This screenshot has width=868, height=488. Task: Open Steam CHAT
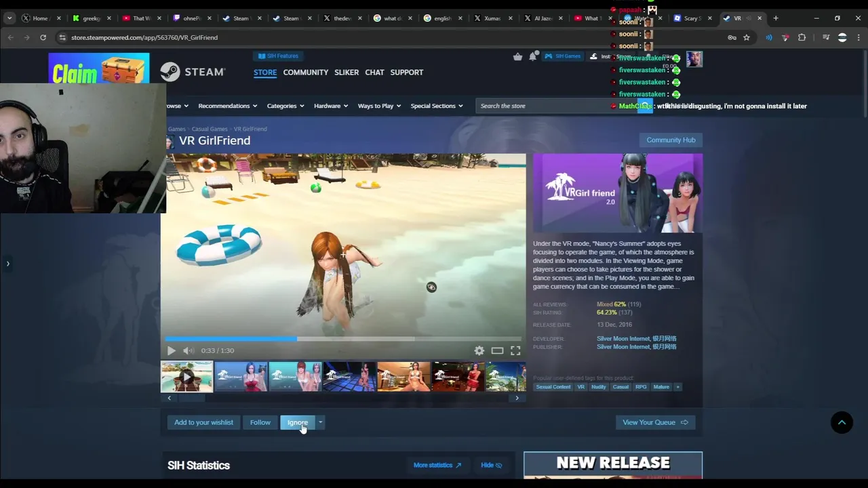[374, 72]
